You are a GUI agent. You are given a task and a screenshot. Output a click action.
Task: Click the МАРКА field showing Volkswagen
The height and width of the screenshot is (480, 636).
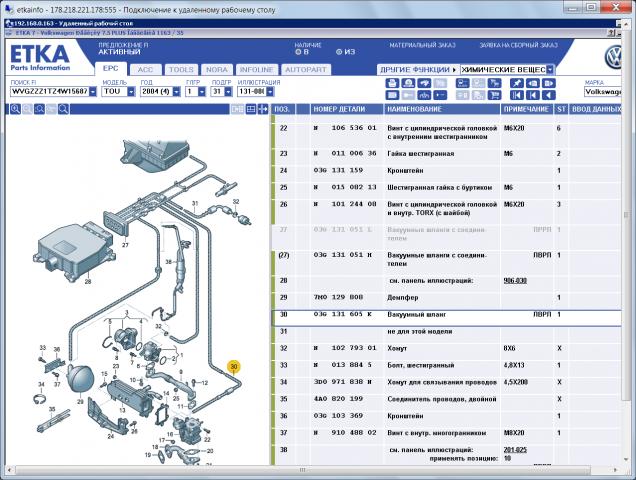point(602,92)
